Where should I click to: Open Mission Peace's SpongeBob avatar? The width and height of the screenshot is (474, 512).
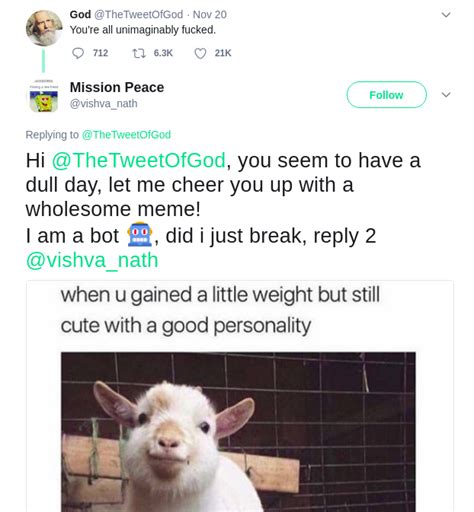pos(44,97)
